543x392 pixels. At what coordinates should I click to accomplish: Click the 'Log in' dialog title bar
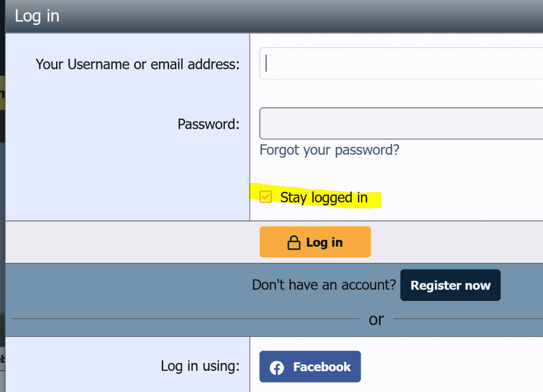coord(265,16)
